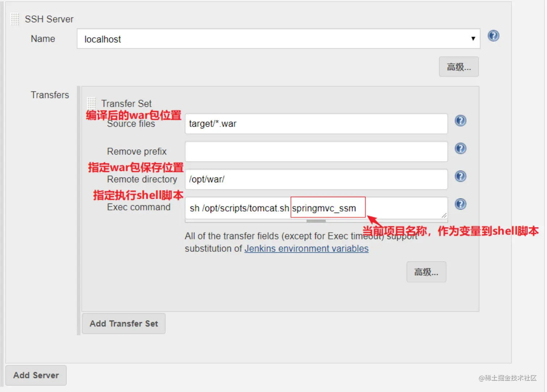
Task: Grab the Exec command bottom resize bar
Action: click(x=316, y=221)
